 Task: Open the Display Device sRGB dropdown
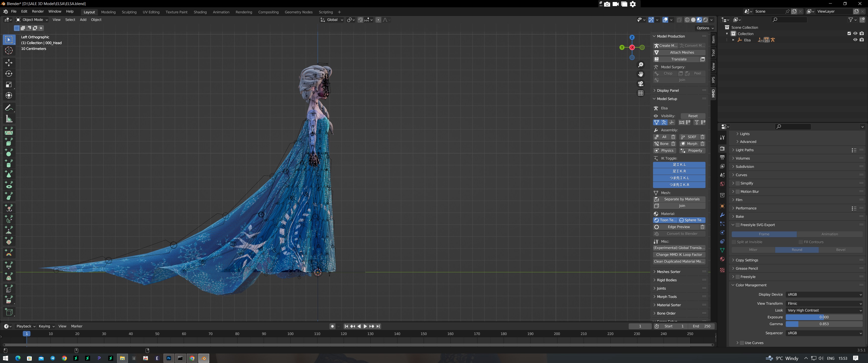click(824, 294)
